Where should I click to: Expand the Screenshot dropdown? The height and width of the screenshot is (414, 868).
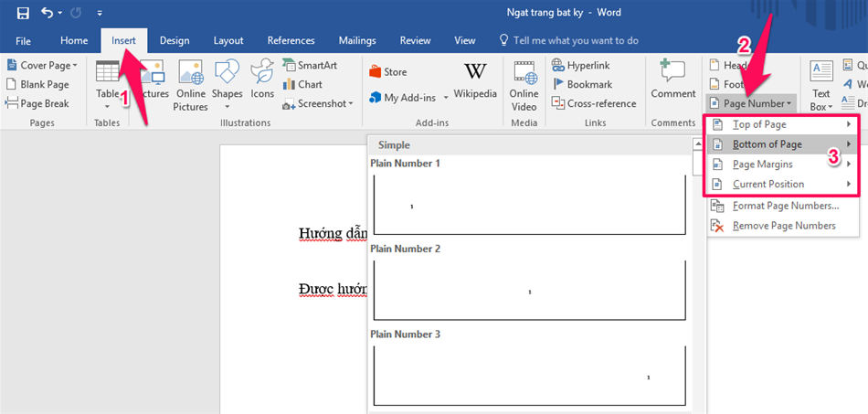(x=317, y=103)
